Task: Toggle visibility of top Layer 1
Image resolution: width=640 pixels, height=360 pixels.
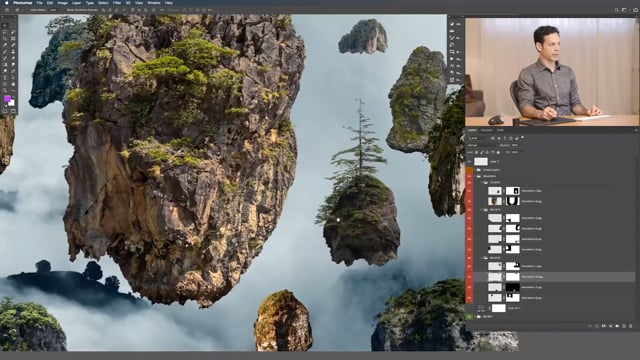Action: (469, 162)
